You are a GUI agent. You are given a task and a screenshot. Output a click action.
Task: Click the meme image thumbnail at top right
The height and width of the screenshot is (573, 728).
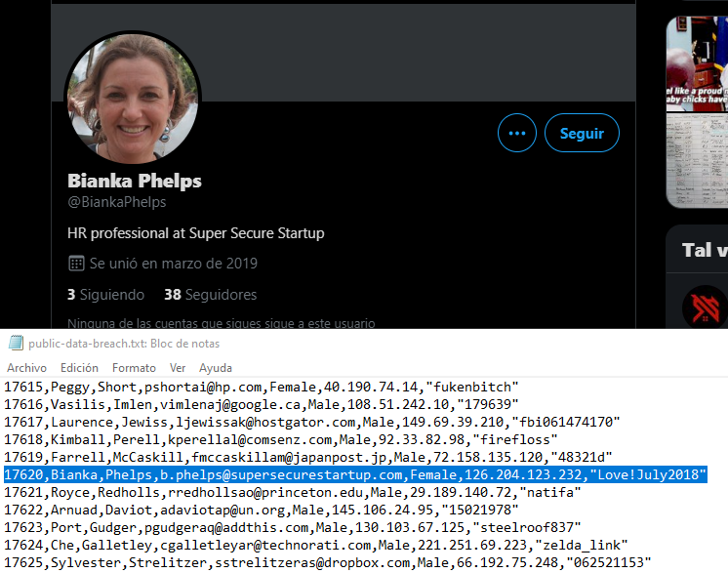[x=697, y=64]
